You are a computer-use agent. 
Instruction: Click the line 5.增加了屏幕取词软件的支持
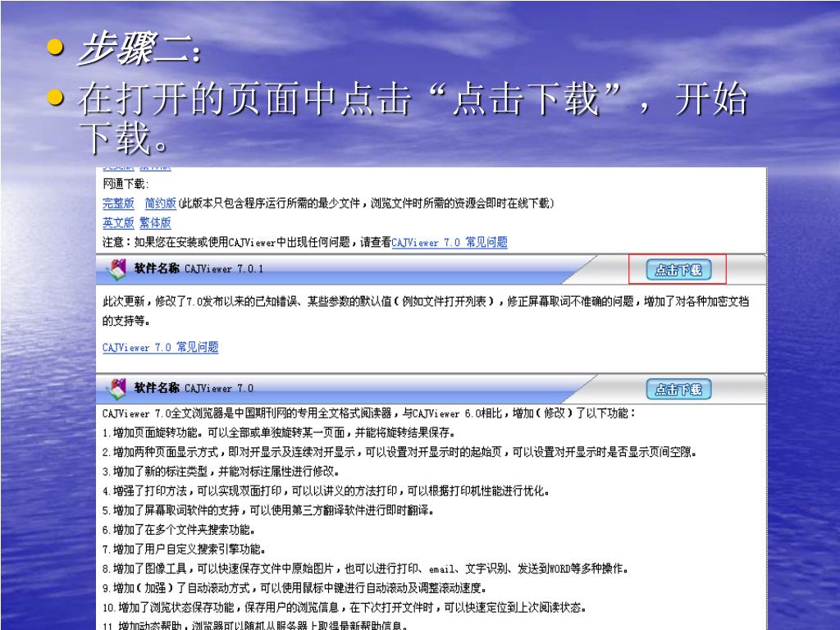[268, 510]
